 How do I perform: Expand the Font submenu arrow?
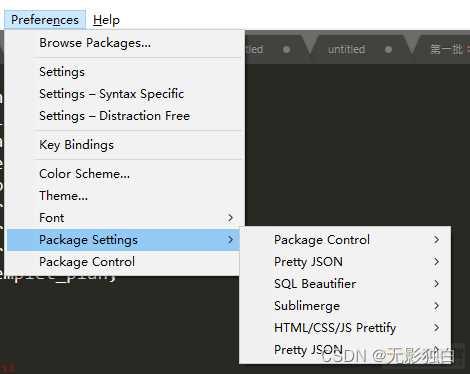point(230,218)
